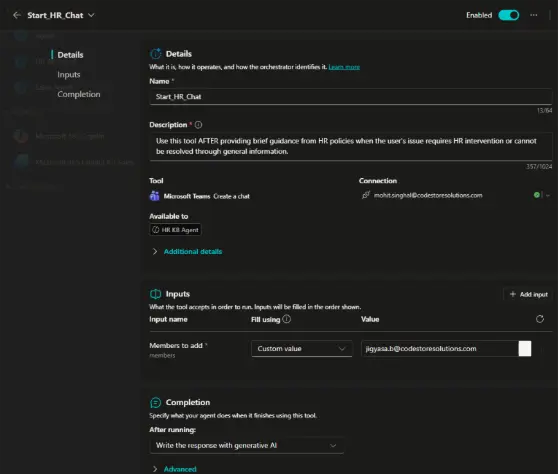
Task: Click the Add input button
Action: pyautogui.click(x=528, y=294)
